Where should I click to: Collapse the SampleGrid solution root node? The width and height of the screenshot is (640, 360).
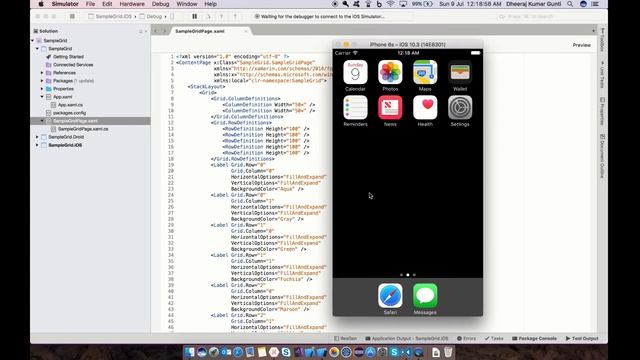[33, 40]
